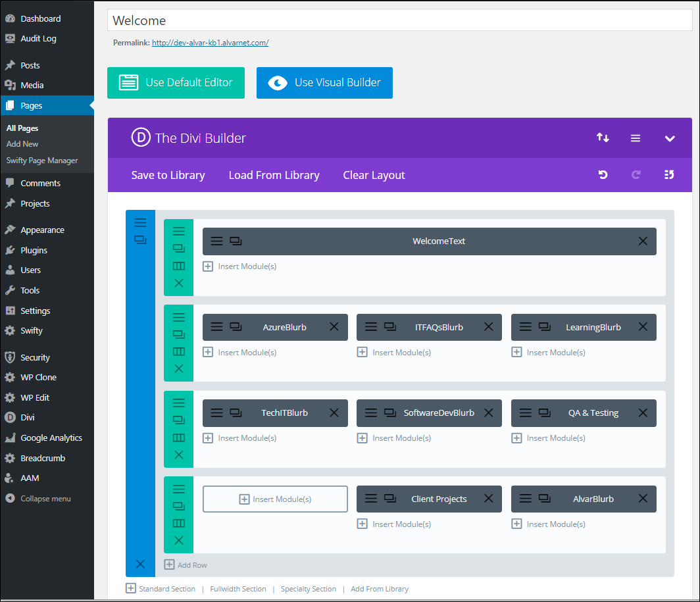Open the Divi Builder hamburger settings menu
The width and height of the screenshot is (700, 602).
[636, 138]
